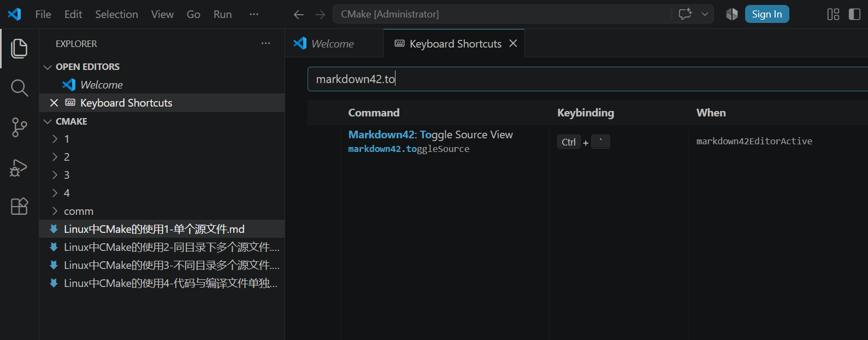Open the Extensions view
Viewport: 868px width, 340px height.
tap(19, 206)
